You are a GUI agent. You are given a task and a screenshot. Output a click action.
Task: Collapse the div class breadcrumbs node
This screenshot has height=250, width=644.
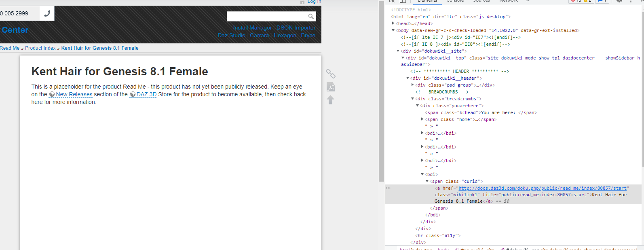pos(412,99)
